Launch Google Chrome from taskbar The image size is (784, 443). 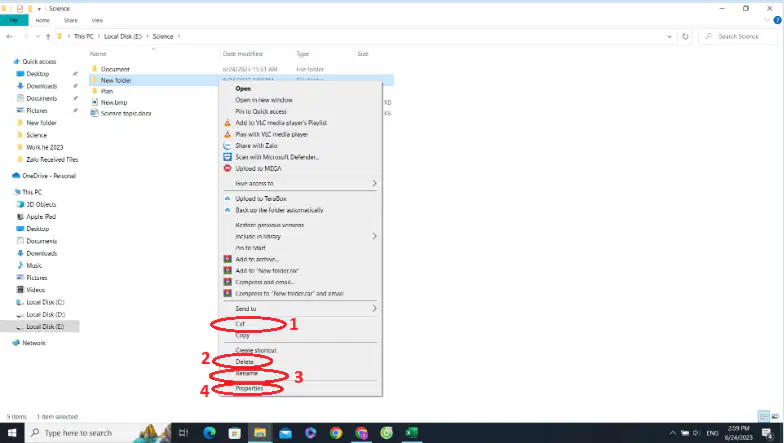(336, 432)
